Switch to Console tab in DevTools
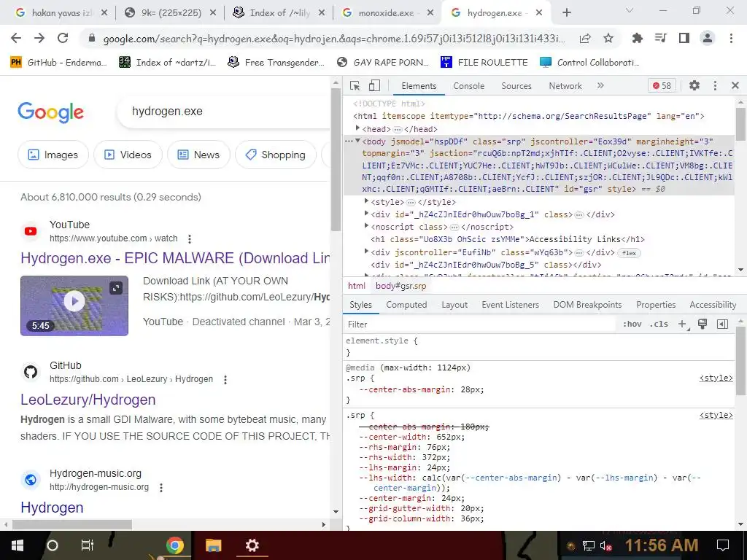 coord(469,86)
